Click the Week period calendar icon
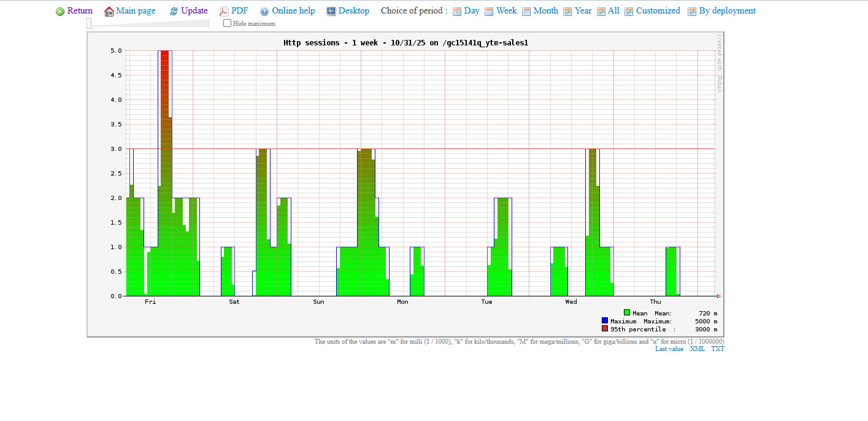868x421 pixels. point(489,12)
